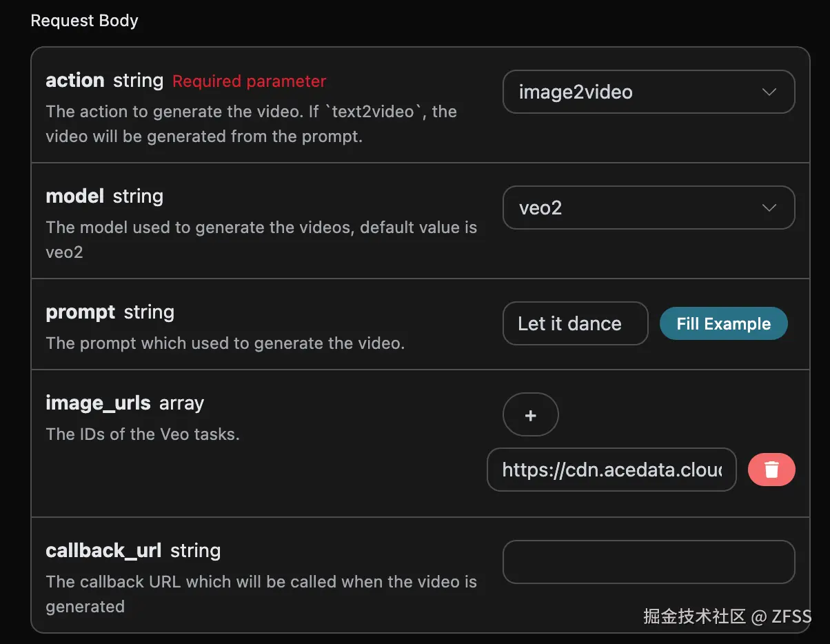Image resolution: width=830 pixels, height=644 pixels.
Task: Click the red "Required parameter" label
Action: [x=249, y=81]
